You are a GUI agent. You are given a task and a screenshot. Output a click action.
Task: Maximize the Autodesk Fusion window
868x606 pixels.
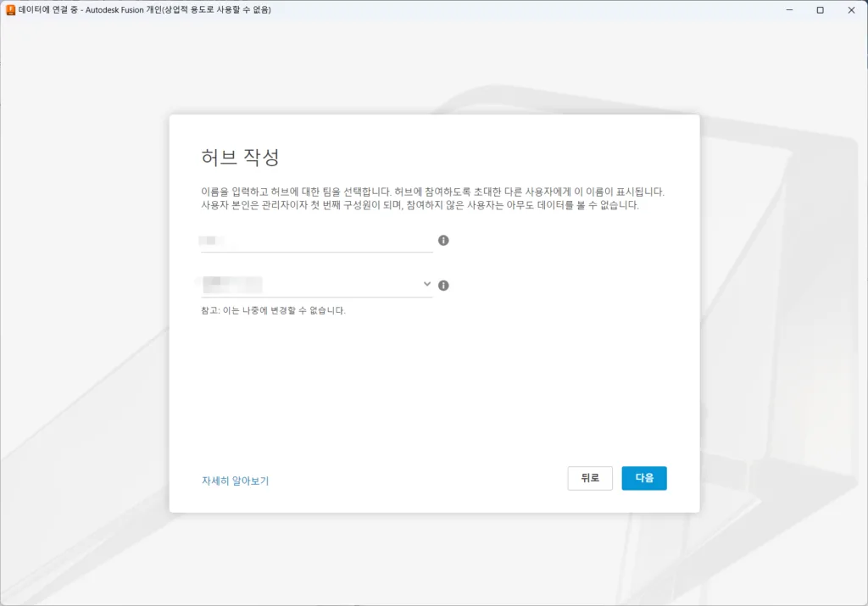coord(821,10)
